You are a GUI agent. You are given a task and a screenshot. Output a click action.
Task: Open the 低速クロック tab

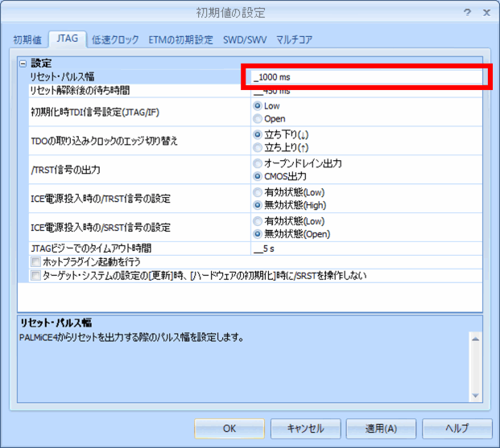click(115, 39)
